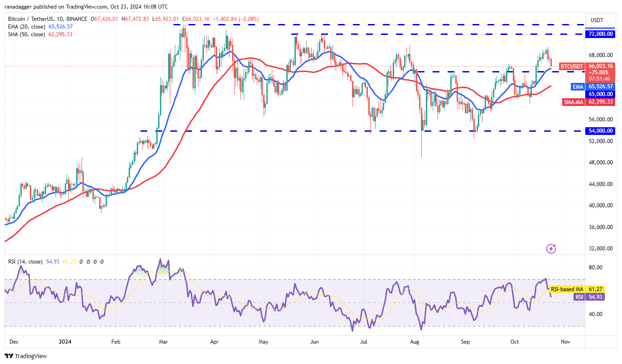
Task: Select the EMA (20, close) indicator legend
Action: [27, 27]
